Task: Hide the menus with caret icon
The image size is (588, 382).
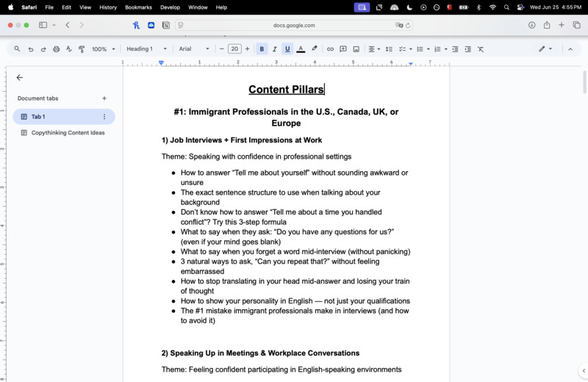Action: click(570, 49)
